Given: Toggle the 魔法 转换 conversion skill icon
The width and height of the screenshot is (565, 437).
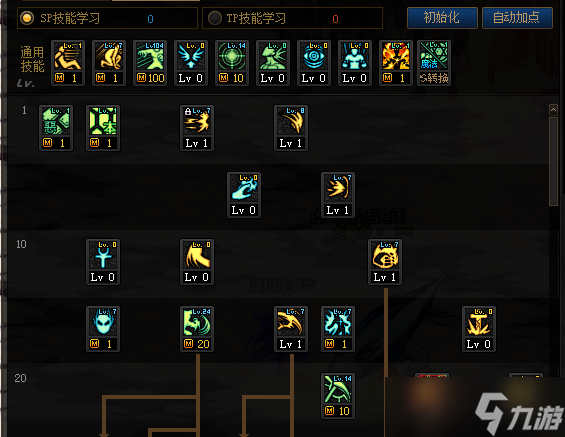Looking at the screenshot, I should 434,63.
